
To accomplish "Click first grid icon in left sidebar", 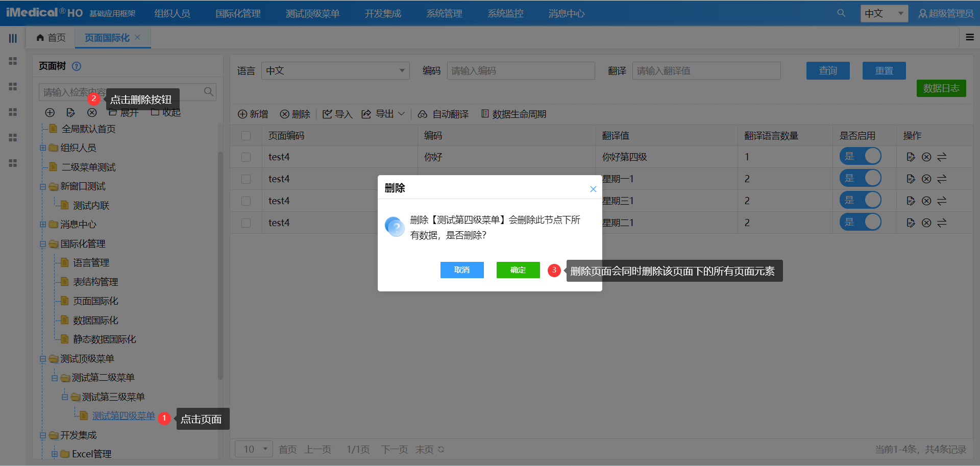I will [x=13, y=61].
